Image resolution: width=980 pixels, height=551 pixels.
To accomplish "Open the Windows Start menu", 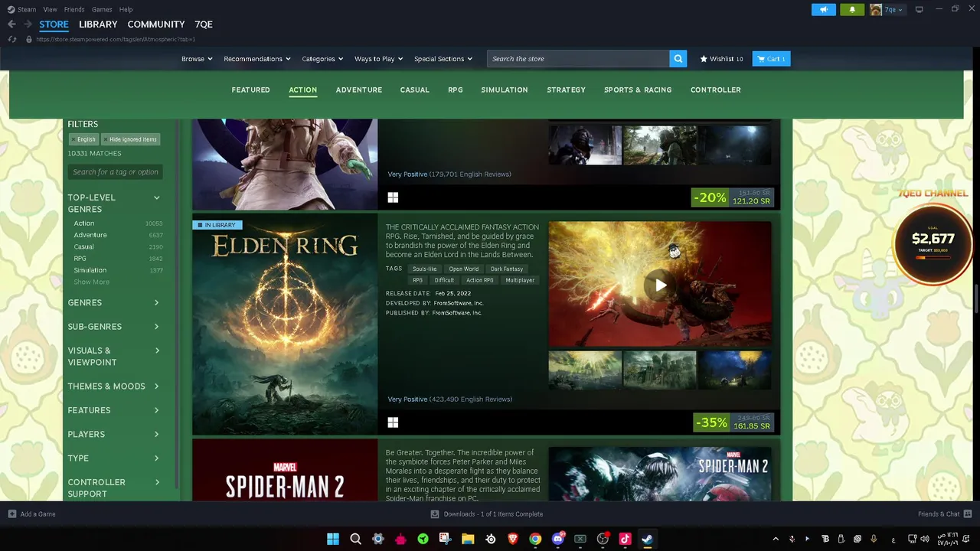I will [x=333, y=539].
